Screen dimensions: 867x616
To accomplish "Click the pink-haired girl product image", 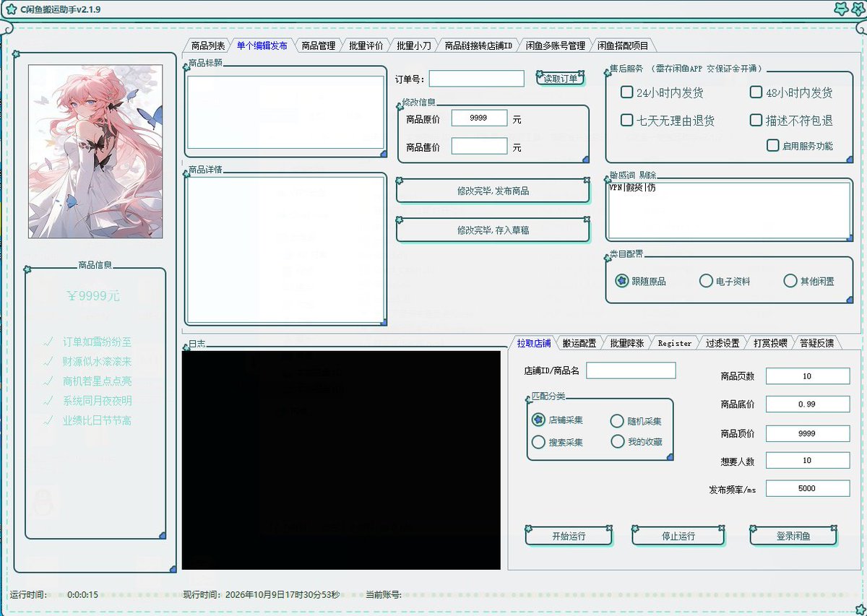I will pyautogui.click(x=95, y=152).
